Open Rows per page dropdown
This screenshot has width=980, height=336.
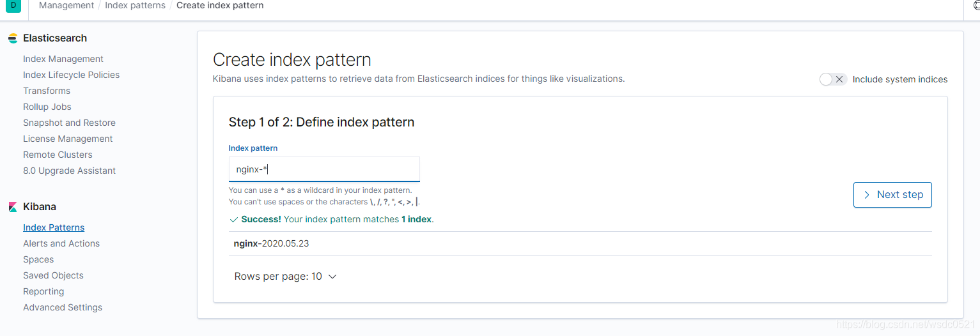[285, 277]
